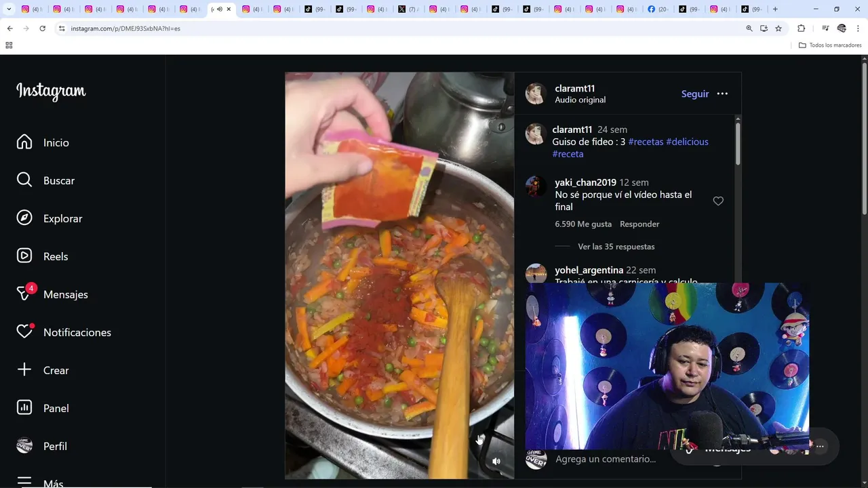868x488 pixels.
Task: Open the #recetas hashtag link
Action: pyautogui.click(x=646, y=142)
